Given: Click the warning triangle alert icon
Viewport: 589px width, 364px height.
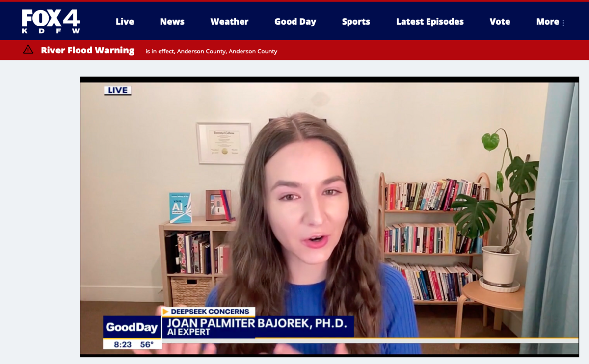Looking at the screenshot, I should 28,50.
